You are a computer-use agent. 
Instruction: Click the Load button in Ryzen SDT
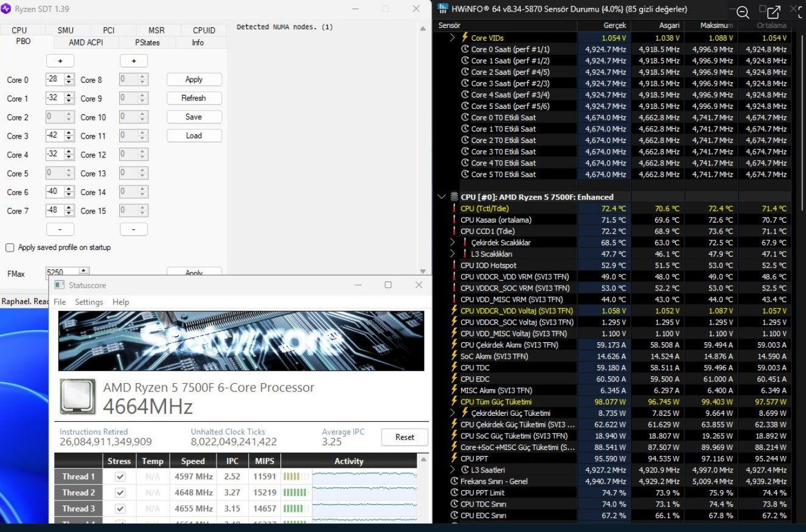tap(194, 136)
